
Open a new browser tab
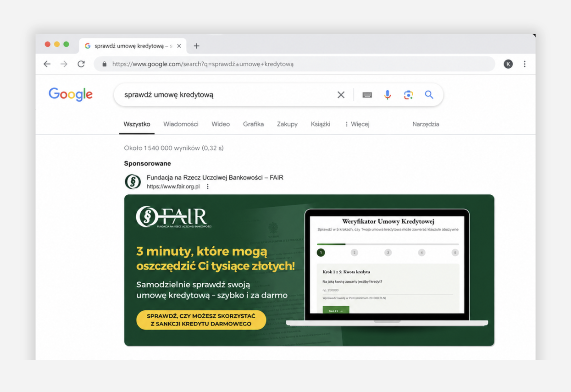tap(196, 46)
